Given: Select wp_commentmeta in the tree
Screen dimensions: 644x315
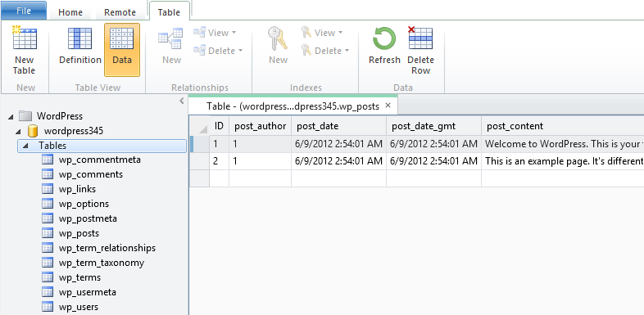Looking at the screenshot, I should pyautogui.click(x=100, y=160).
